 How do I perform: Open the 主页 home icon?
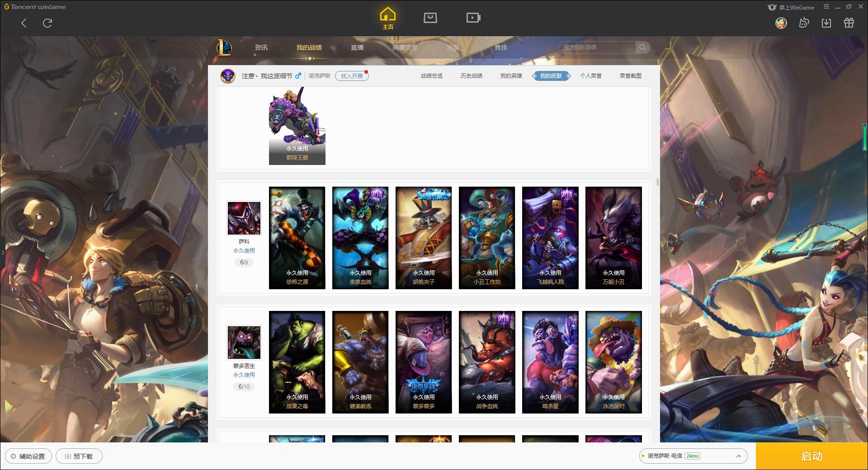(388, 19)
